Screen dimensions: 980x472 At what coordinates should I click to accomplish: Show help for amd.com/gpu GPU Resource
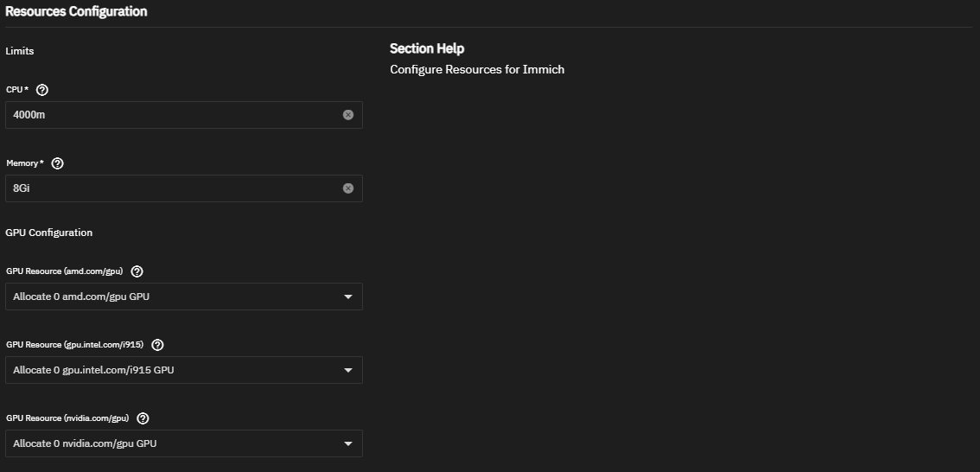(137, 271)
